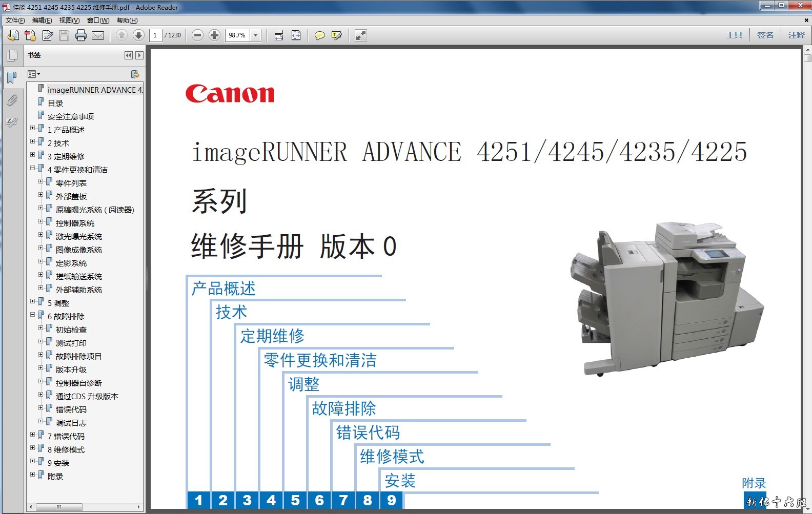Select the Highlight text tool
Viewport: 812px width, 514px height.
tap(337, 35)
